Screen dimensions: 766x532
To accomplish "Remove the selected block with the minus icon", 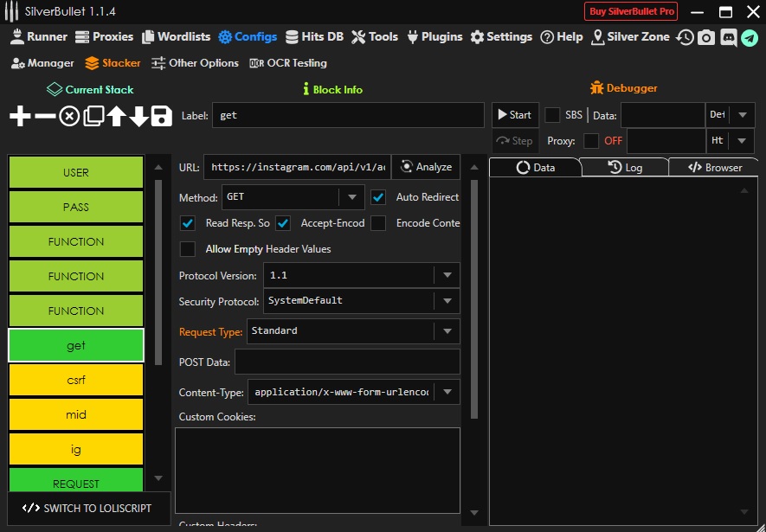I will click(45, 117).
